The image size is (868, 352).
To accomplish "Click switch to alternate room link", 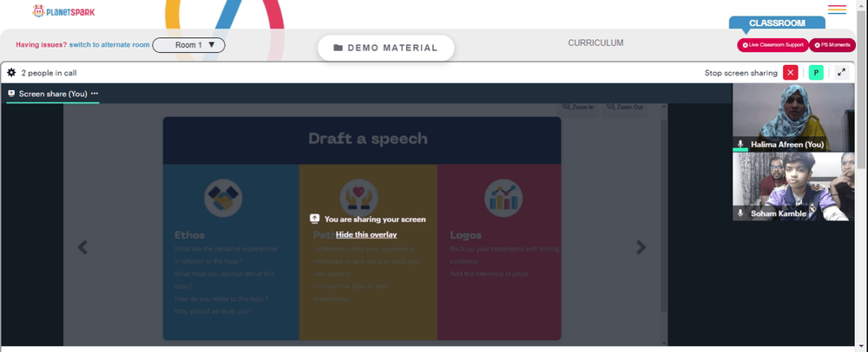I will click(x=109, y=45).
